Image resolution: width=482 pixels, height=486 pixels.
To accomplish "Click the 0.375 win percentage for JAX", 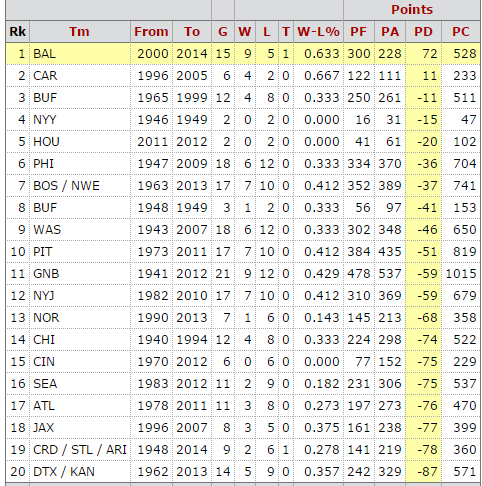I will pos(322,428).
